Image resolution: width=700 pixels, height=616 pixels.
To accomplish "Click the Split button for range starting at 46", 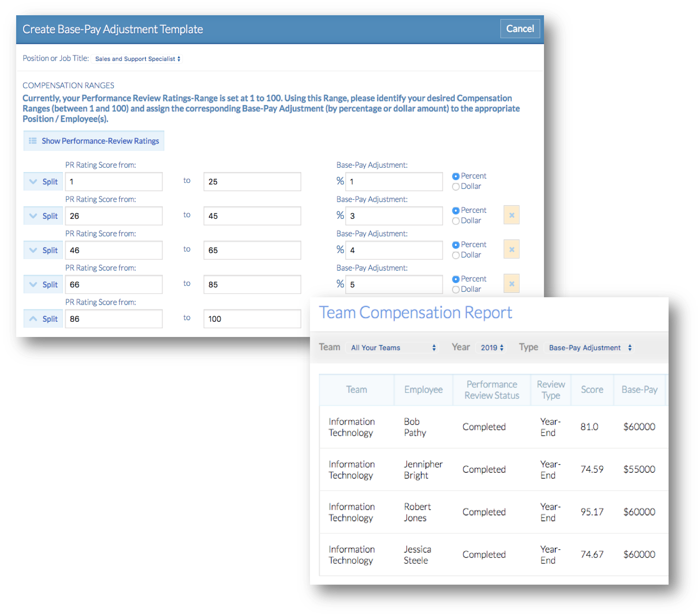I will point(43,250).
